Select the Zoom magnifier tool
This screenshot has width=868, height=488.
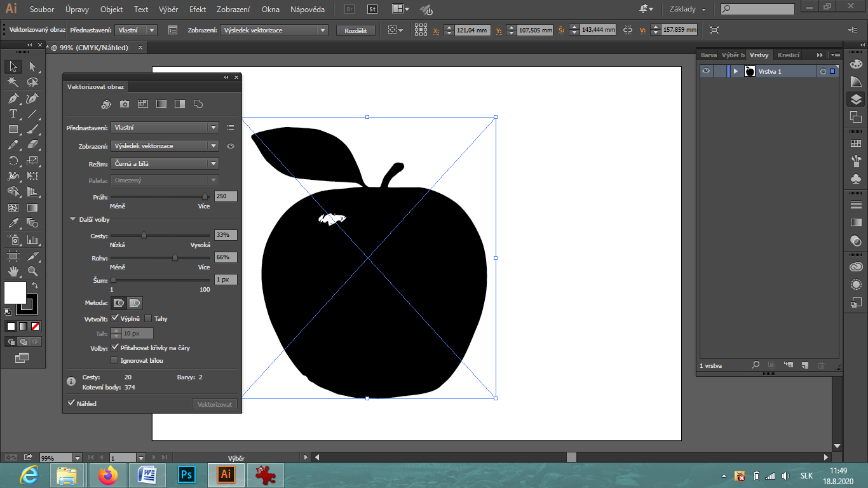pos(32,271)
